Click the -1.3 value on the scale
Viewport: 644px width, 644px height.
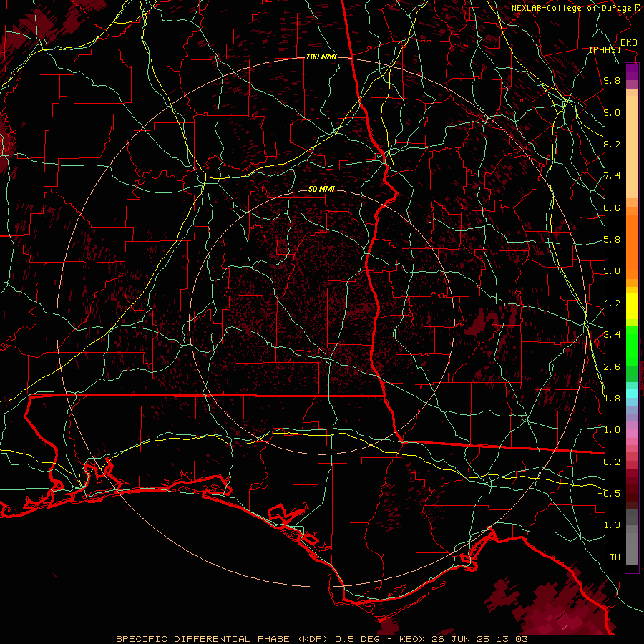click(x=609, y=525)
